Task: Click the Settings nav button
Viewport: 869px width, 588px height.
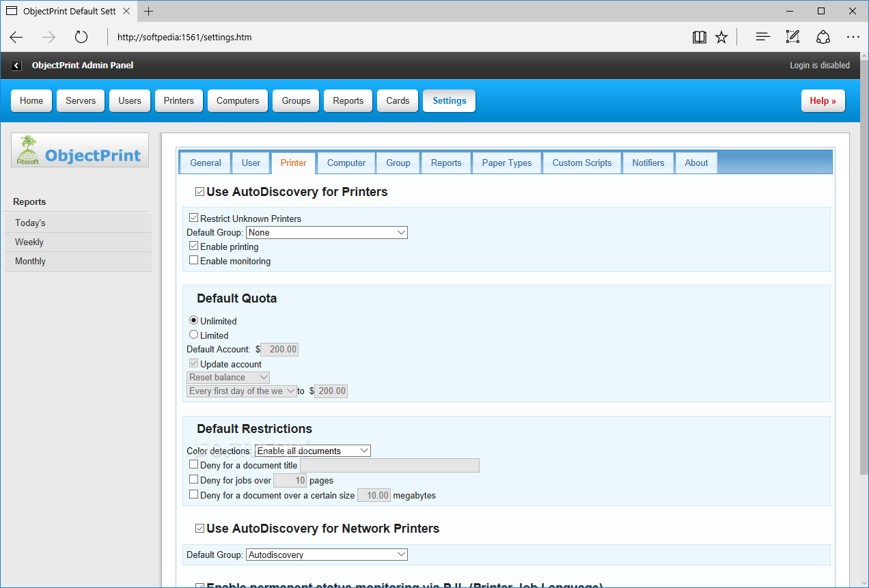Action: pos(450,100)
